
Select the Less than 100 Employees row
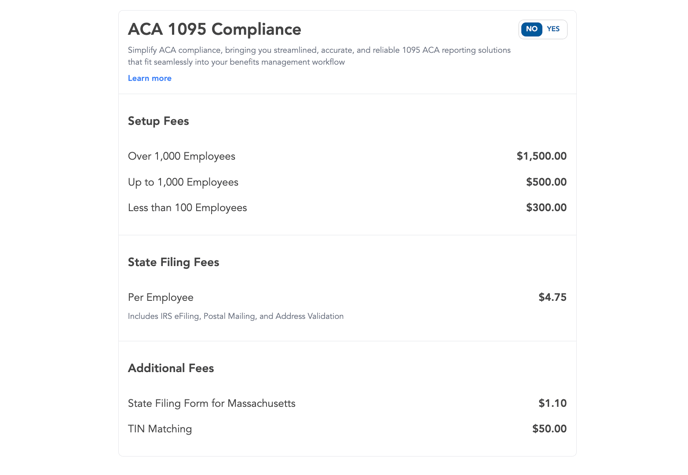point(347,207)
